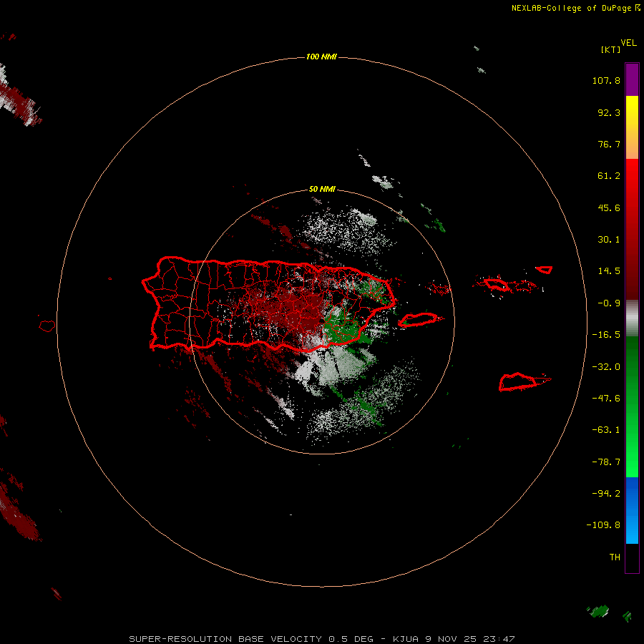Select the 107.8 value on the velocity scale
This screenshot has height=644, width=644.
point(606,80)
